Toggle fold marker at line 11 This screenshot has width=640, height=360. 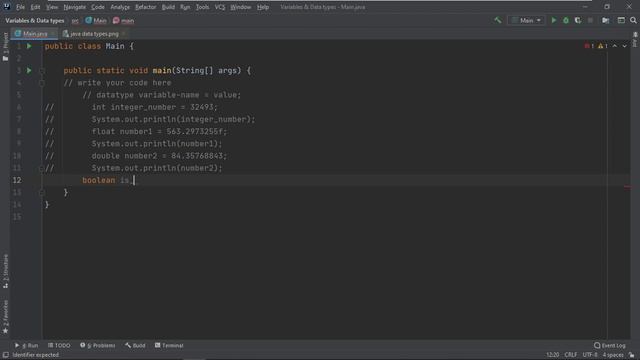[42, 168]
